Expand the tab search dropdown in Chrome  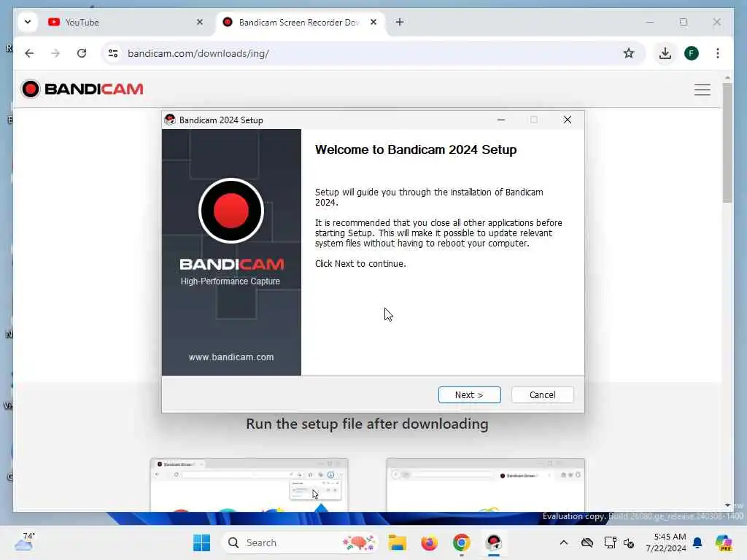[x=28, y=22]
